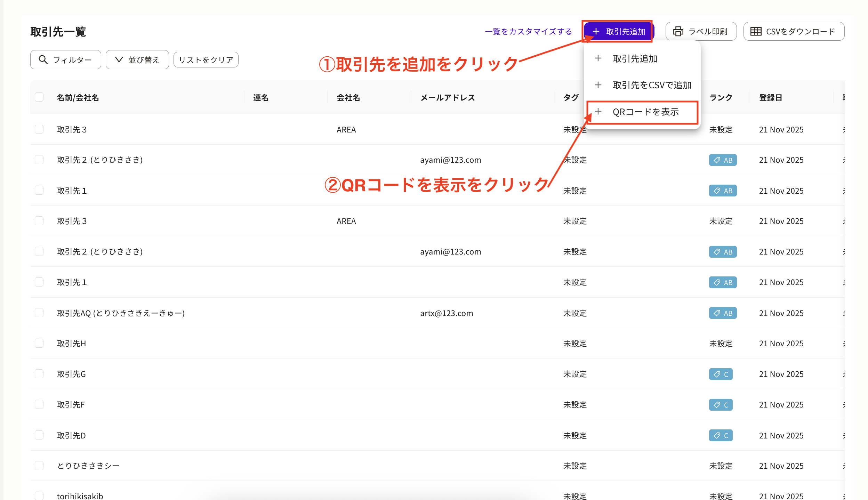
Task: Check the box for 取引先AQ row
Action: pyautogui.click(x=39, y=313)
